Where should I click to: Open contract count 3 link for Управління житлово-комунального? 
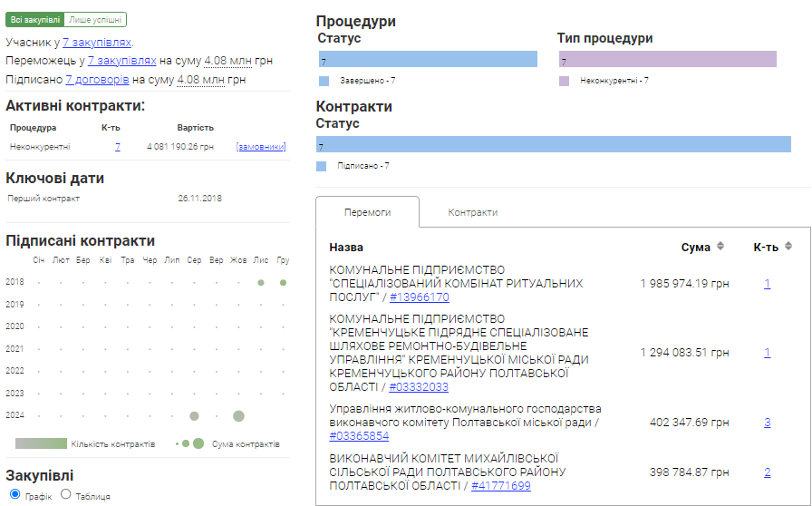pos(767,423)
